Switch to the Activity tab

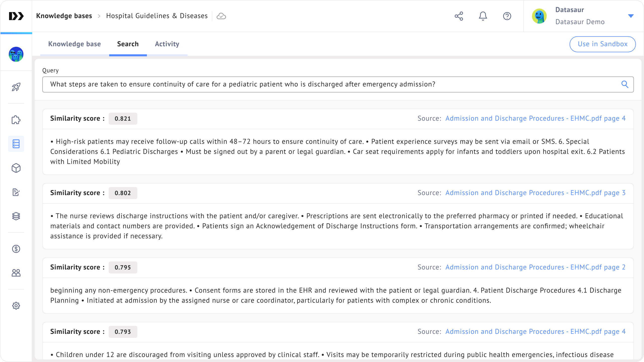click(167, 44)
